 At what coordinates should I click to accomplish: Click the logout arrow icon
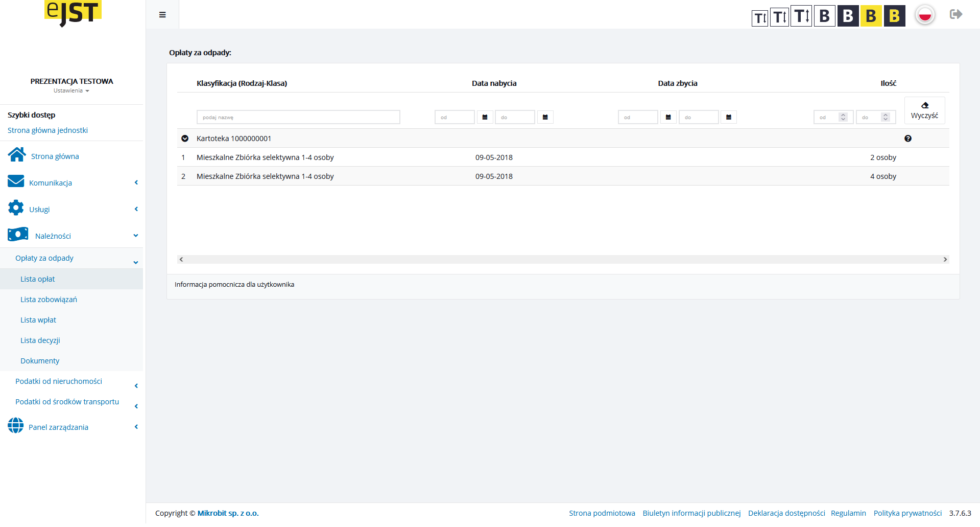(x=955, y=14)
